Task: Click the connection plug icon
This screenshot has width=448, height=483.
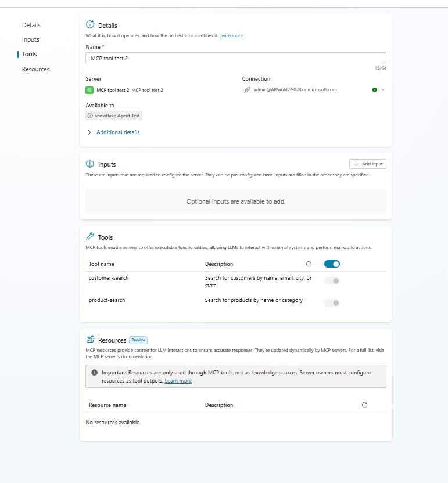Action: click(248, 89)
